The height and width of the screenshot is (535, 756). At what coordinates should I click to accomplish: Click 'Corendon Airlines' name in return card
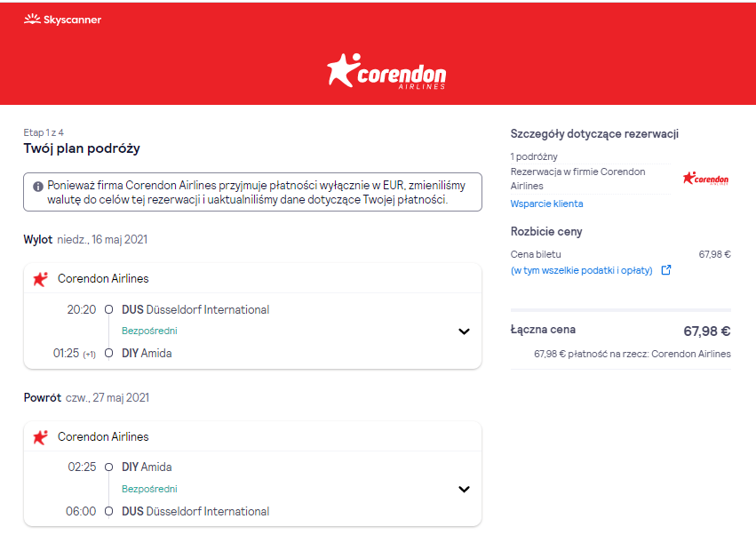tap(103, 436)
